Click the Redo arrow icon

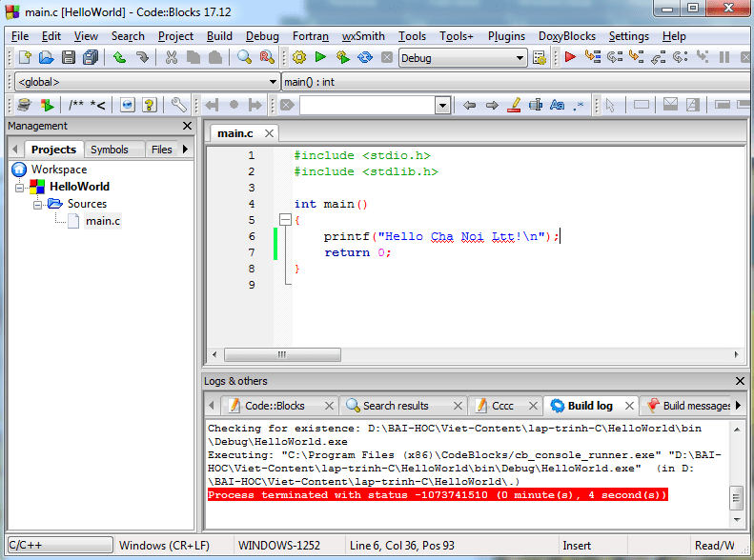(x=142, y=58)
